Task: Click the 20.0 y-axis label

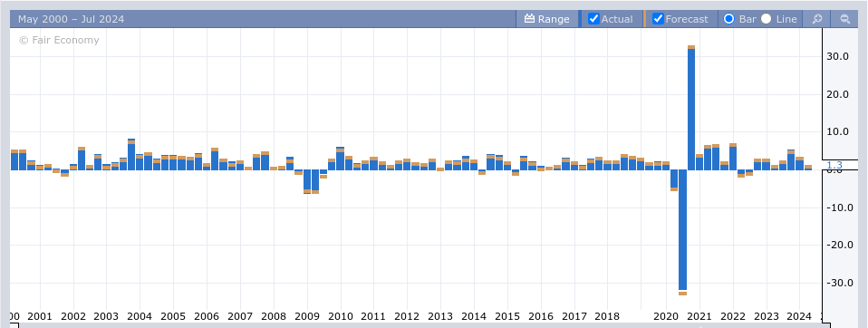Action: pyautogui.click(x=837, y=94)
